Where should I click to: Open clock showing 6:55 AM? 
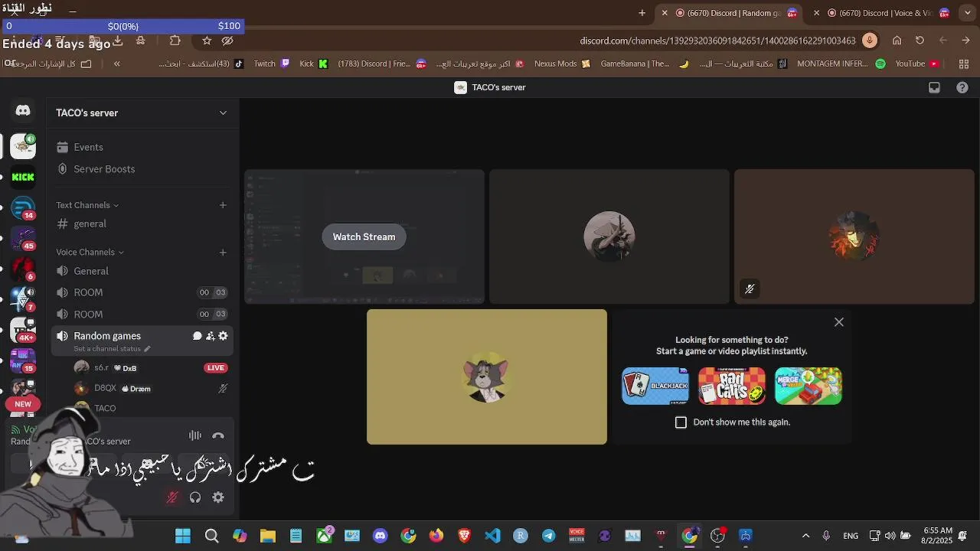938,536
